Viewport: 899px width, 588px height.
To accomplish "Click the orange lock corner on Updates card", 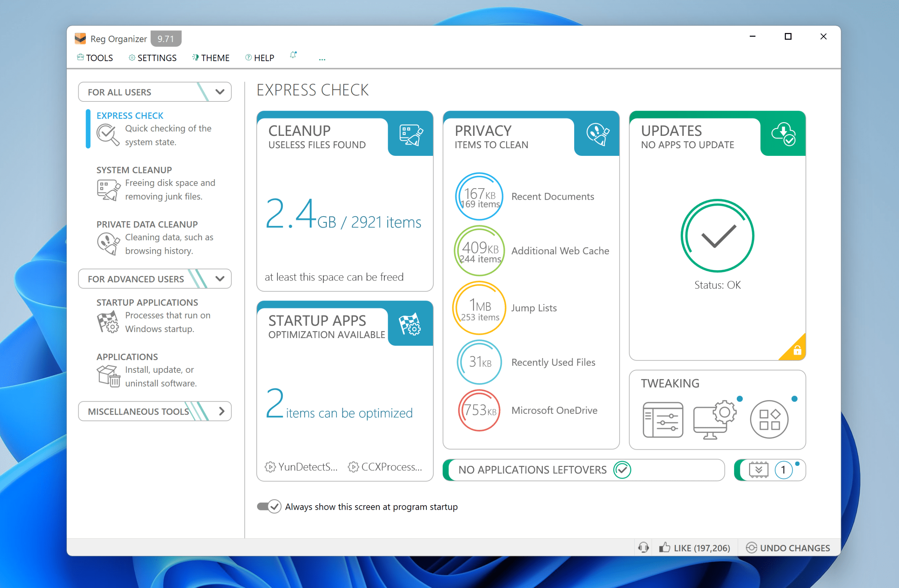I will pyautogui.click(x=796, y=350).
